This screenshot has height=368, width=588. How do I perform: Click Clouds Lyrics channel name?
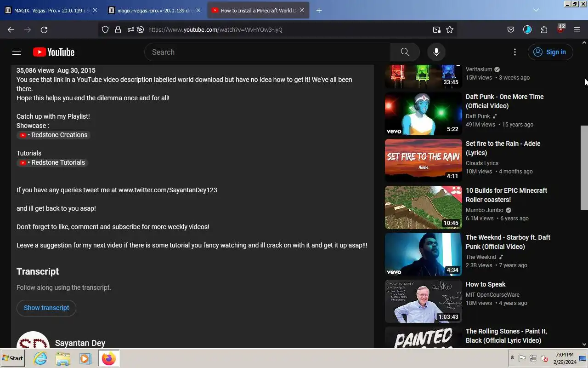(482, 163)
